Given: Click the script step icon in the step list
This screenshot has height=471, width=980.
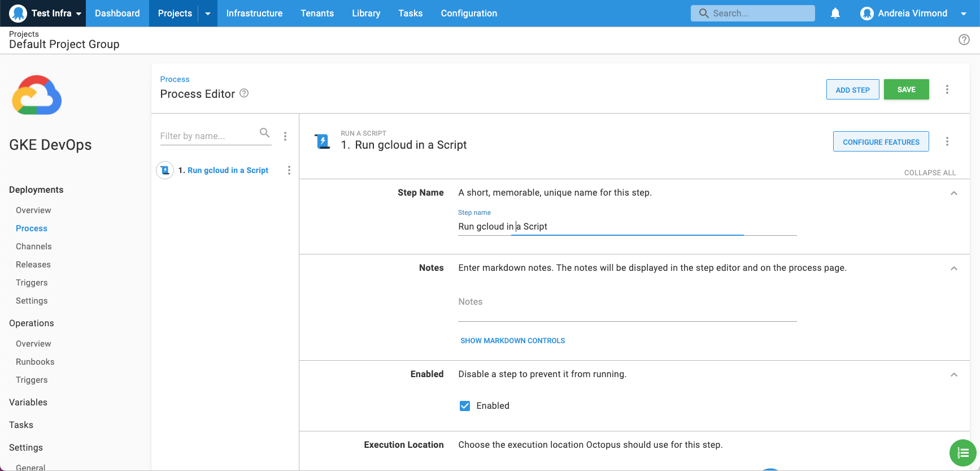Looking at the screenshot, I should point(165,170).
